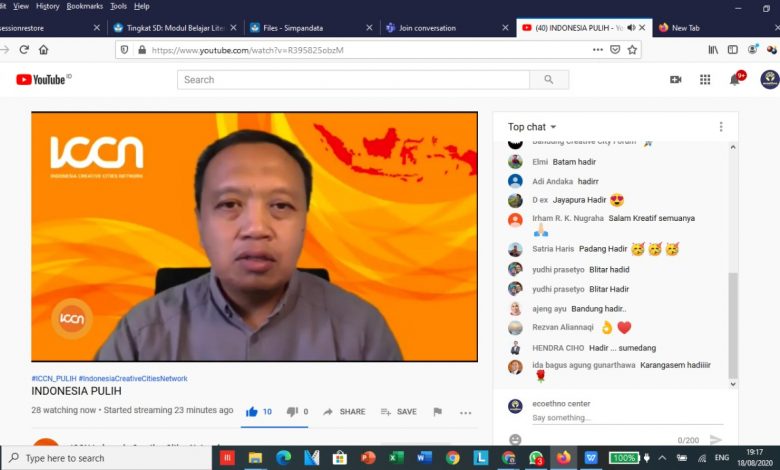Screen dimensions: 780x470
Task: Click the ENG language indicator
Action: click(722, 458)
